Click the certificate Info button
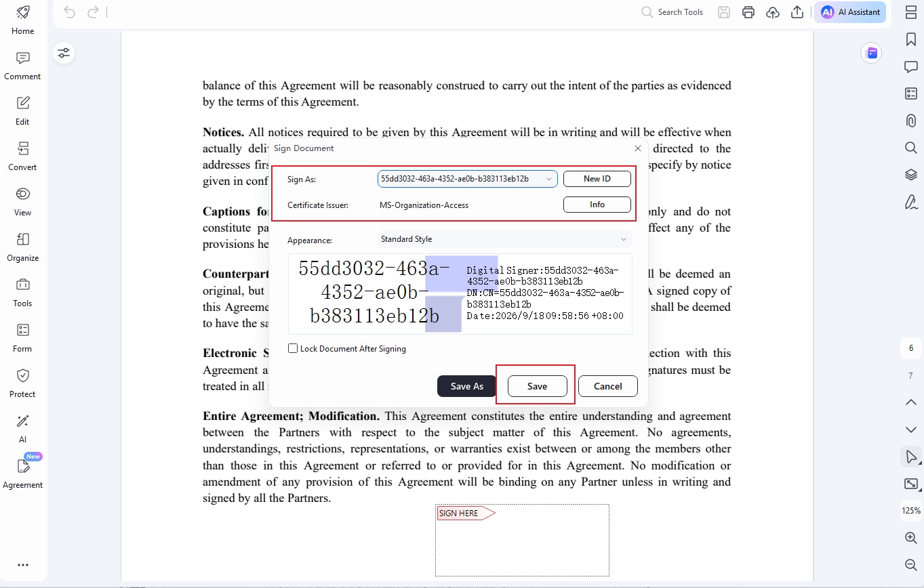This screenshot has height=588, width=924. point(597,205)
